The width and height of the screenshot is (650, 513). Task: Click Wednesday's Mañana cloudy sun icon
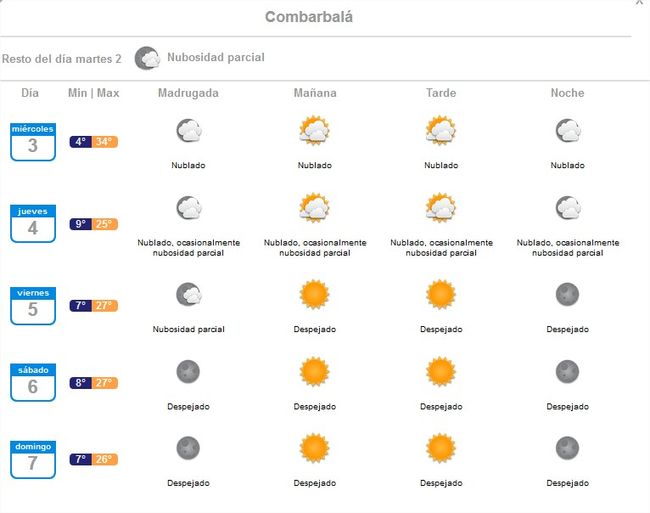(x=314, y=131)
